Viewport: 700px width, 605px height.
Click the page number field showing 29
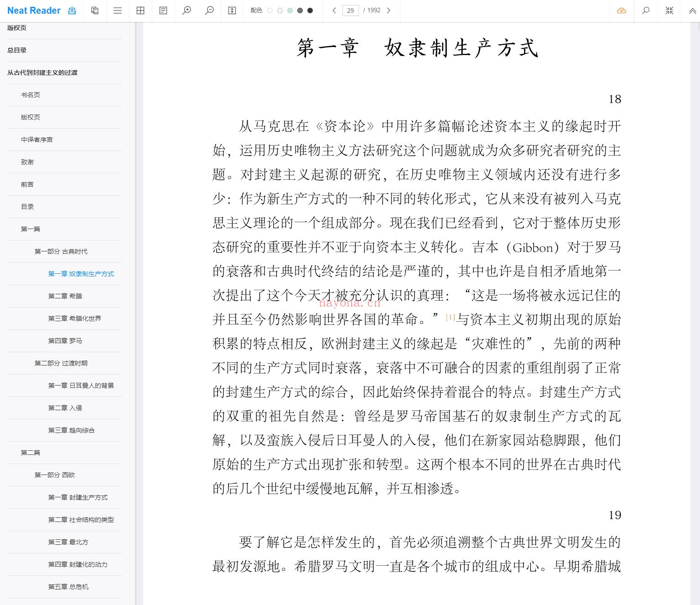(351, 10)
